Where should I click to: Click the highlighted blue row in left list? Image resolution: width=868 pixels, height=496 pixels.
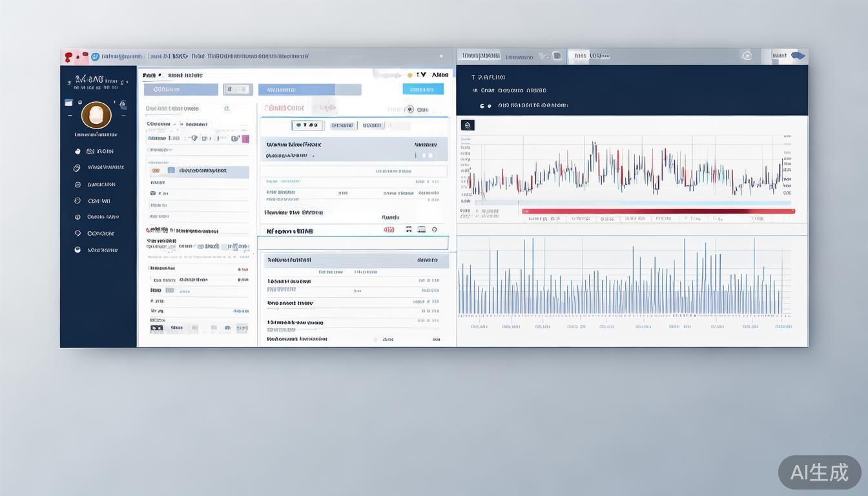click(199, 171)
